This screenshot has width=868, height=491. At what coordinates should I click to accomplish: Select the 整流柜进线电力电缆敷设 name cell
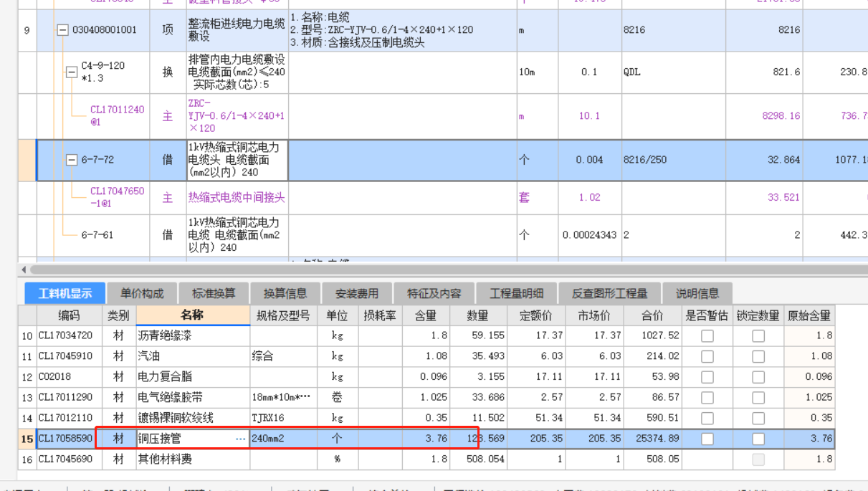pos(237,30)
